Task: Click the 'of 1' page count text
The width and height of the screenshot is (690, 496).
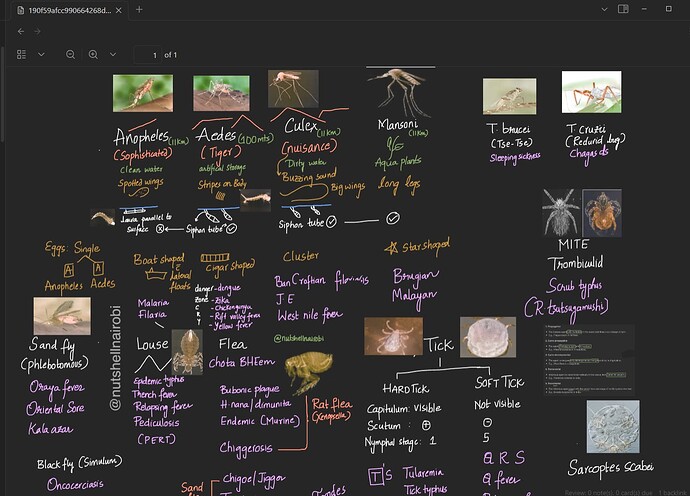Action: (x=170, y=55)
